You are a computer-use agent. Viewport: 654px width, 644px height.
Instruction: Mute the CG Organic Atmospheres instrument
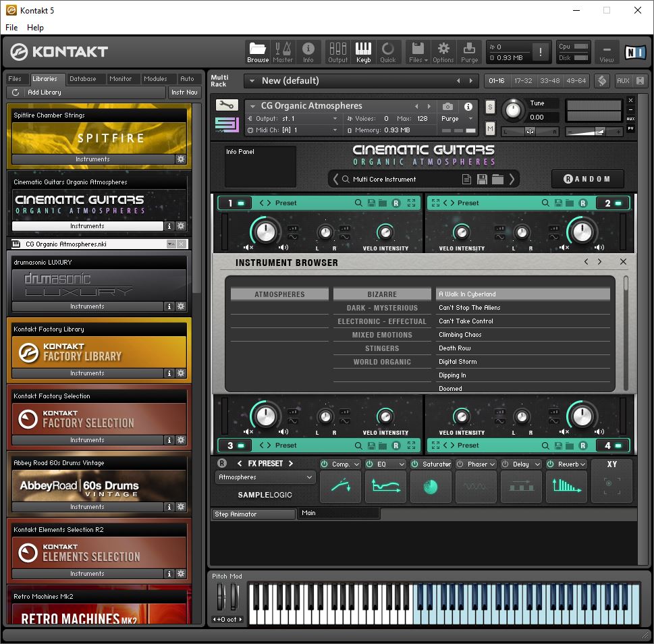point(490,130)
